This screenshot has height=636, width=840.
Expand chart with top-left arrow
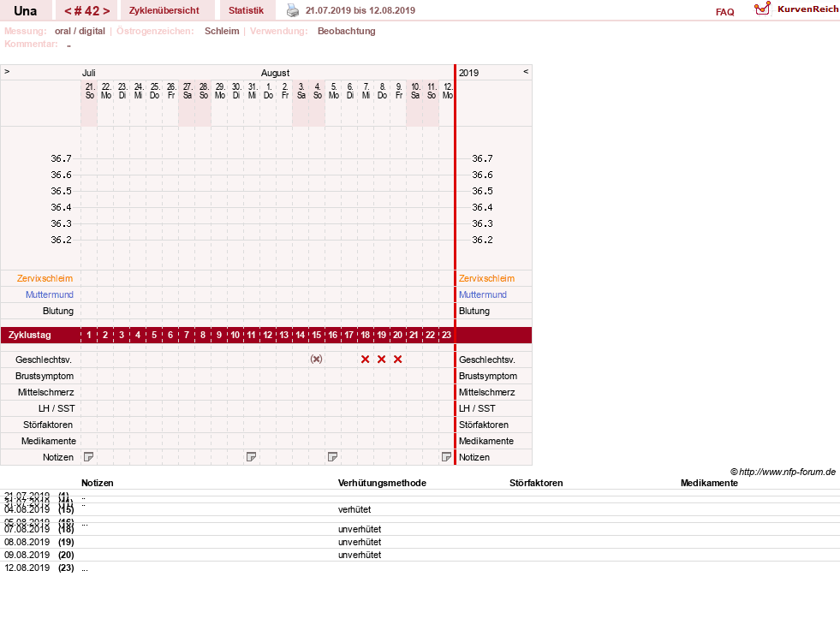[7, 71]
